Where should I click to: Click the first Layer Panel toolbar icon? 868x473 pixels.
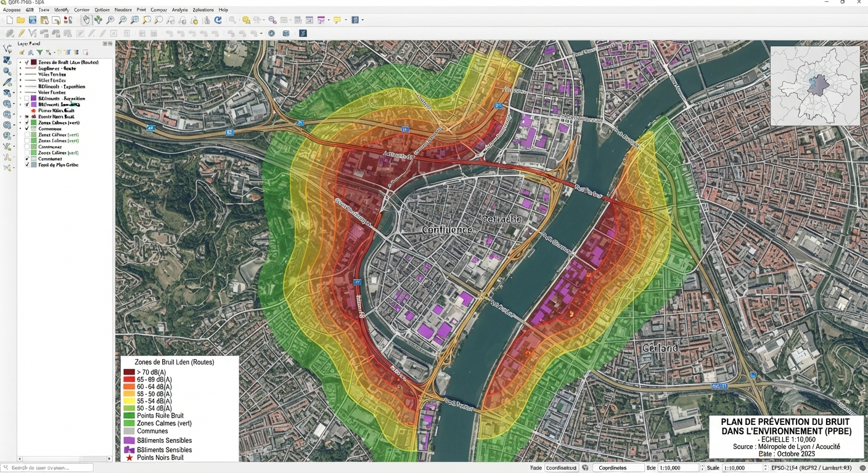(22, 52)
